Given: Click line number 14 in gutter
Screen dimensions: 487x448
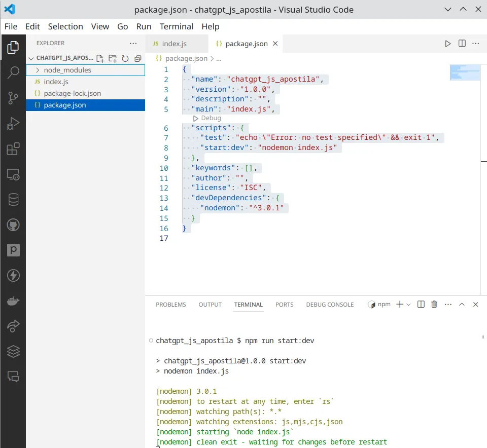Looking at the screenshot, I should 164,208.
